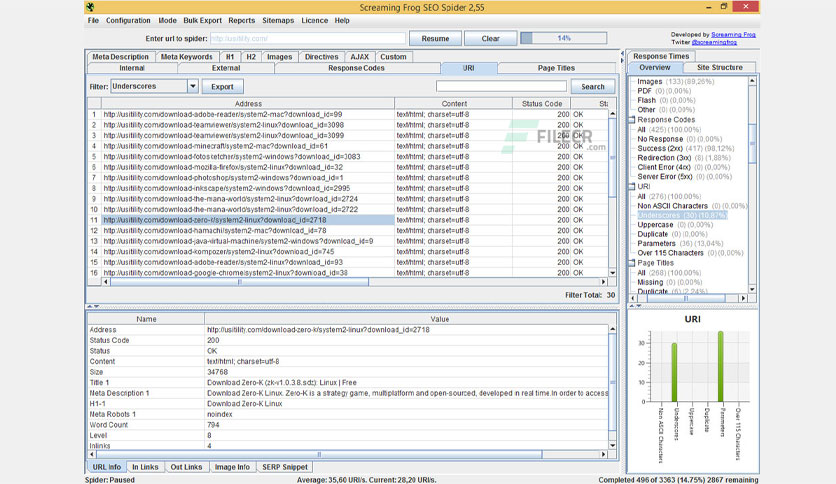
Task: Collapse the Response Codes tree node
Action: click(632, 120)
